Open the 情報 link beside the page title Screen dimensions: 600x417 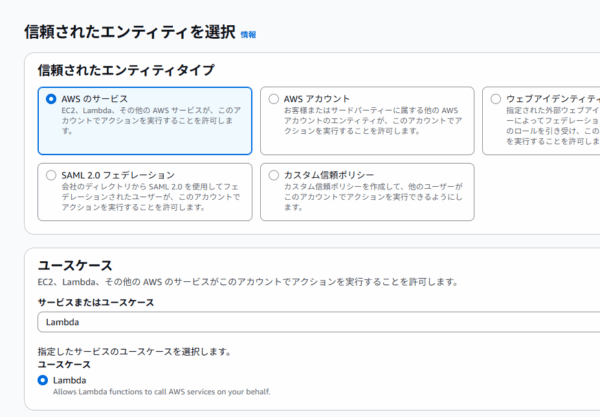coord(248,35)
